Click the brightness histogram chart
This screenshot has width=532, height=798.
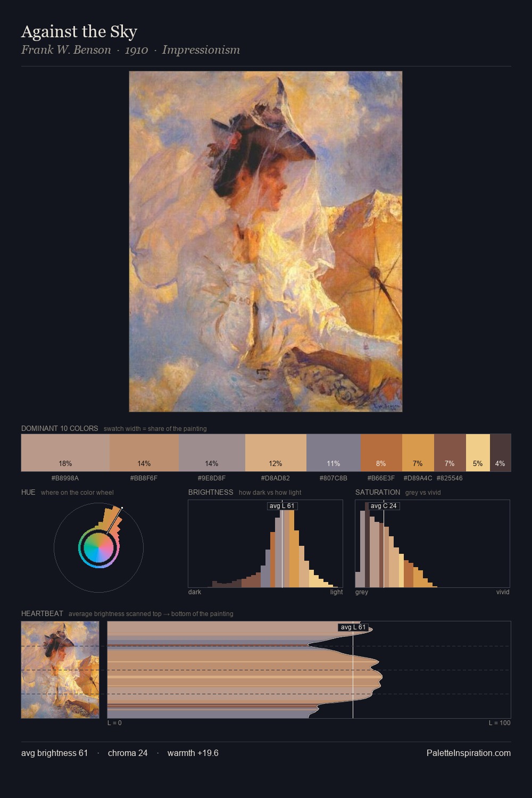[x=265, y=544]
